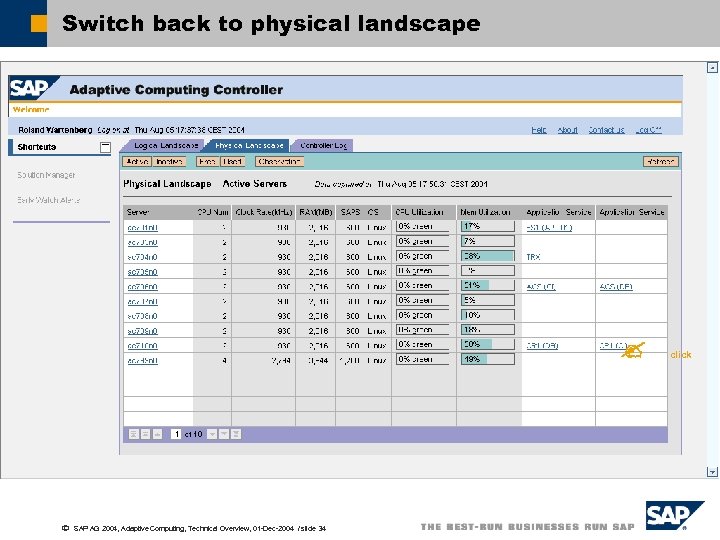Click the Used filter button
The image size is (720, 540).
[232, 162]
